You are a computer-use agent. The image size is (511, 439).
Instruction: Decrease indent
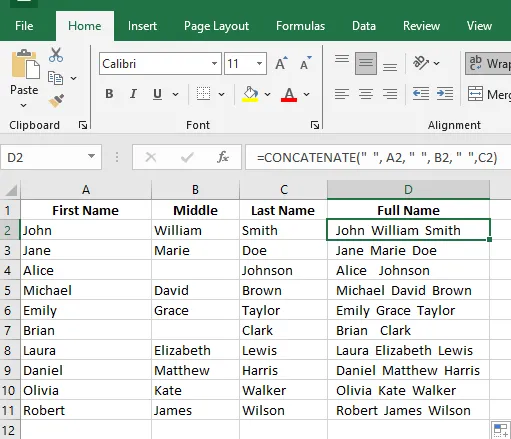[x=421, y=94]
